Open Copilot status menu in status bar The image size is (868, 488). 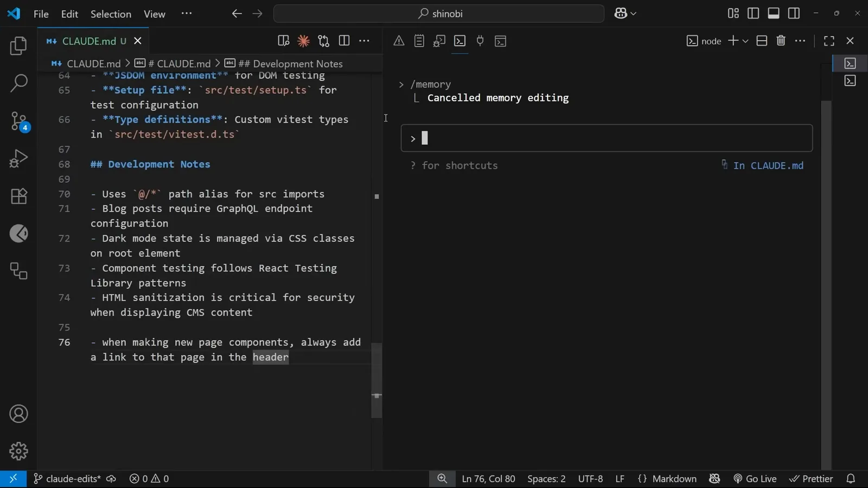[714, 479]
